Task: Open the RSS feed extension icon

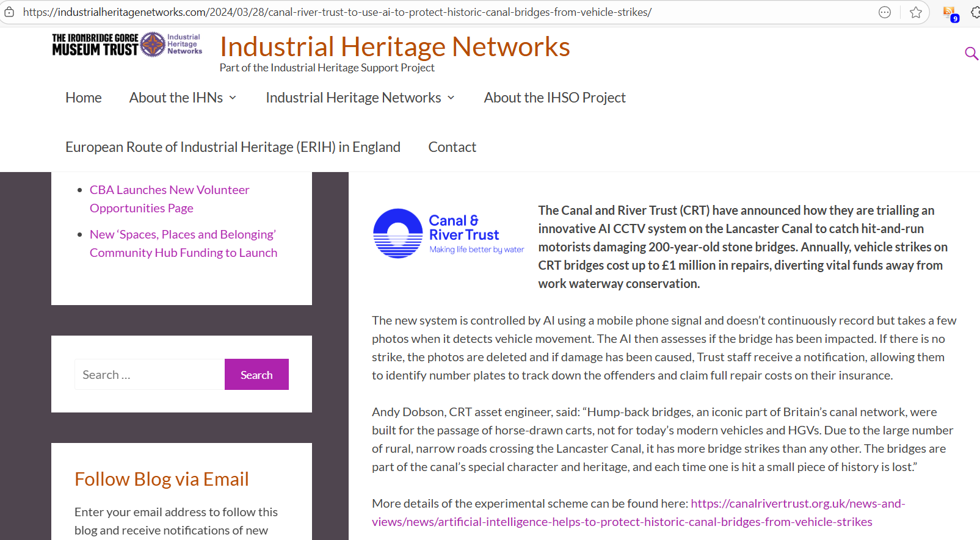Action: tap(950, 13)
